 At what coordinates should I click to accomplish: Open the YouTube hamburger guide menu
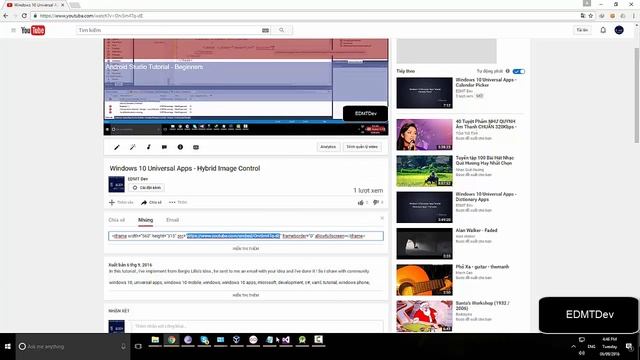[13, 30]
